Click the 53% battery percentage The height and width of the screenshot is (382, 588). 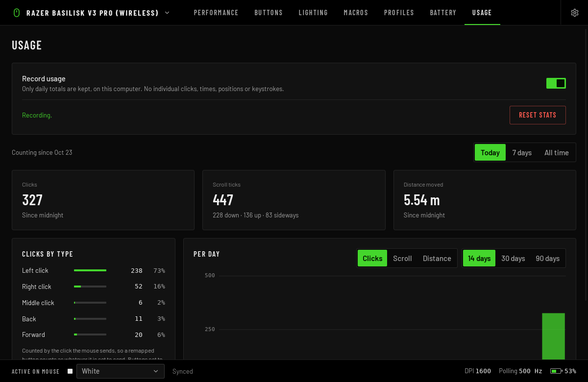[x=570, y=371]
